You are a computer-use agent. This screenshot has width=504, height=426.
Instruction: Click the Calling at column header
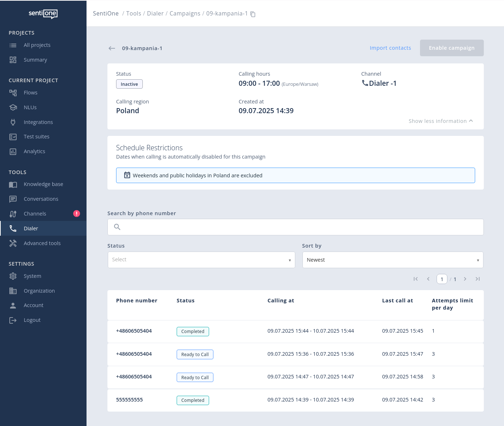tap(281, 301)
